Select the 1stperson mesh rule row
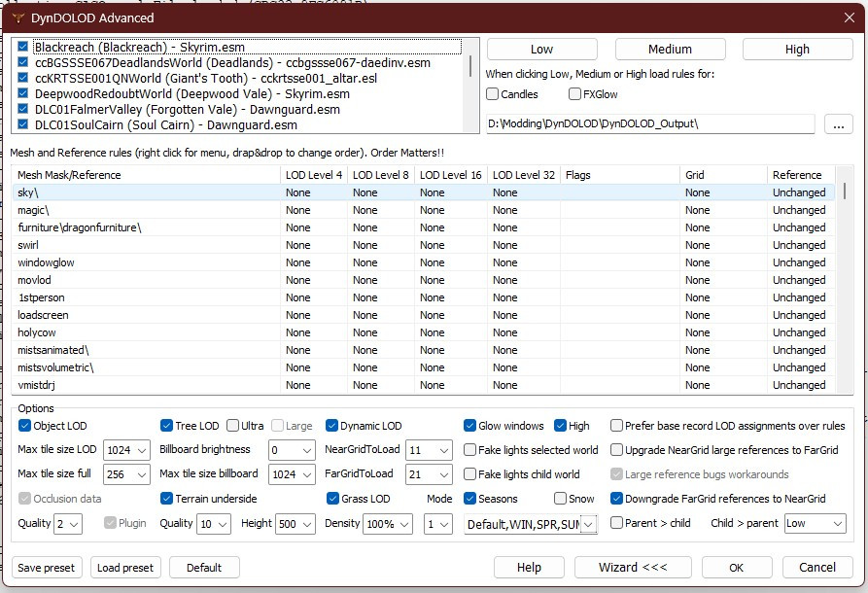Image resolution: width=868 pixels, height=593 pixels. point(424,297)
